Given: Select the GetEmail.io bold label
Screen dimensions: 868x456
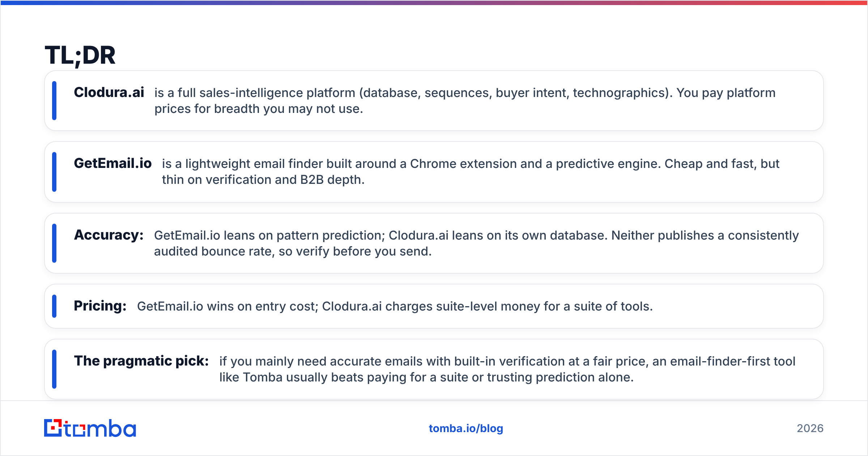Looking at the screenshot, I should click(113, 164).
